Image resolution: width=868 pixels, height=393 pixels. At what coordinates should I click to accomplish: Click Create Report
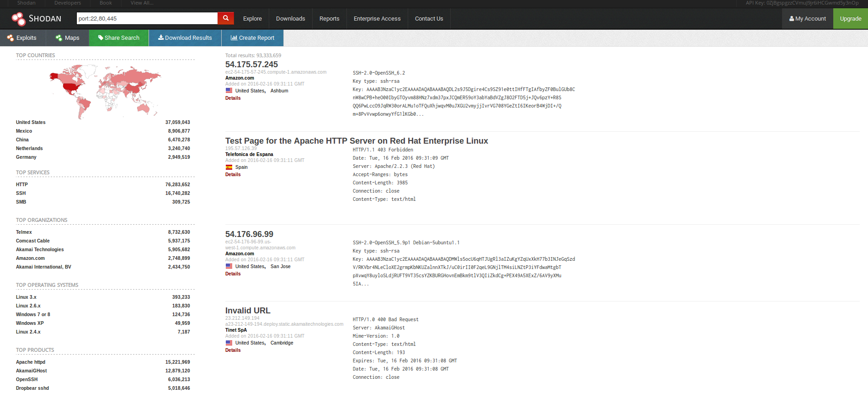(x=252, y=38)
